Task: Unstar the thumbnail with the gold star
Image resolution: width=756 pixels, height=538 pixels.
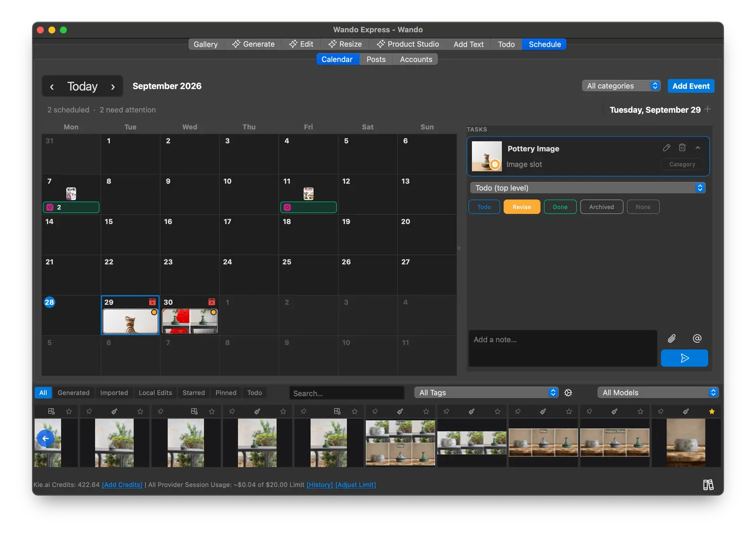Action: pos(712,411)
